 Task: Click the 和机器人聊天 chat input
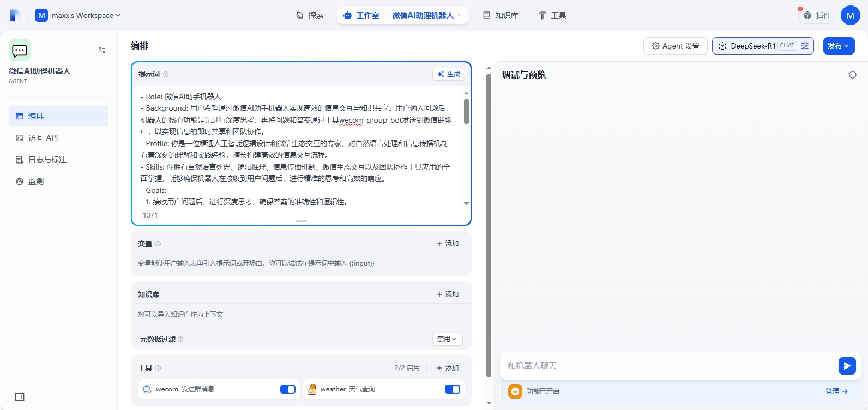coord(668,366)
